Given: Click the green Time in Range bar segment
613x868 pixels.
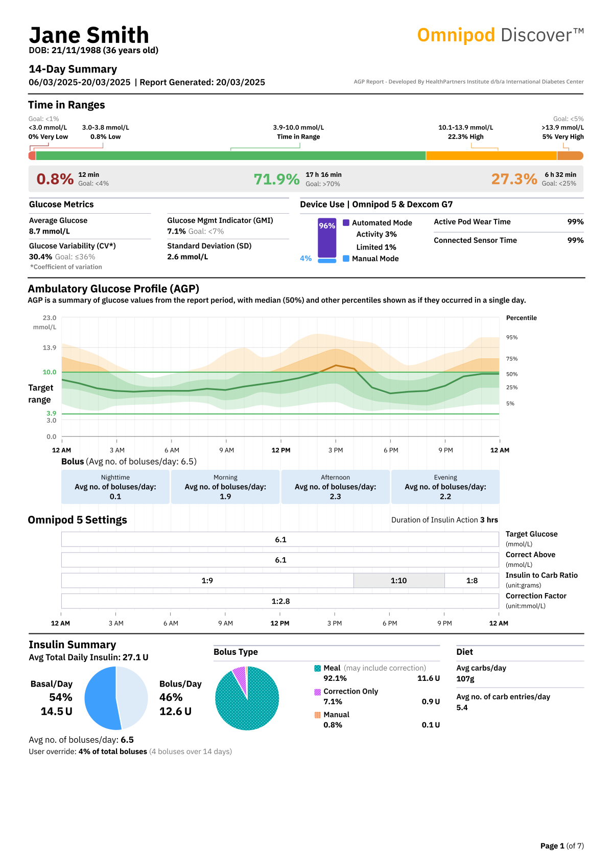Looking at the screenshot, I should coord(230,155).
